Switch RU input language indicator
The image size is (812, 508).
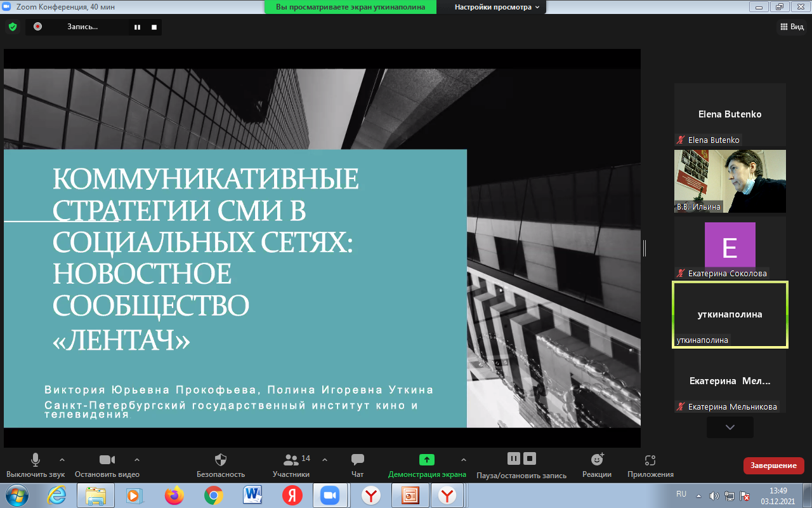(681, 493)
